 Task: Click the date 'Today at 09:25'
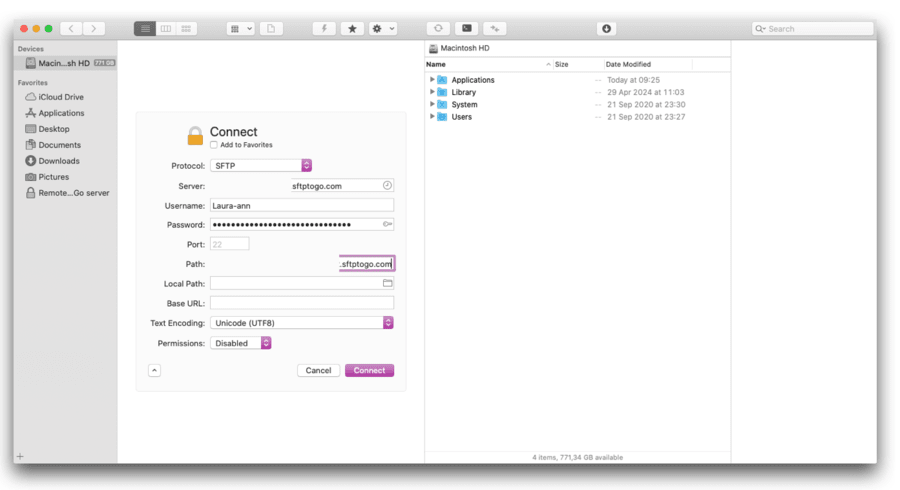point(633,80)
